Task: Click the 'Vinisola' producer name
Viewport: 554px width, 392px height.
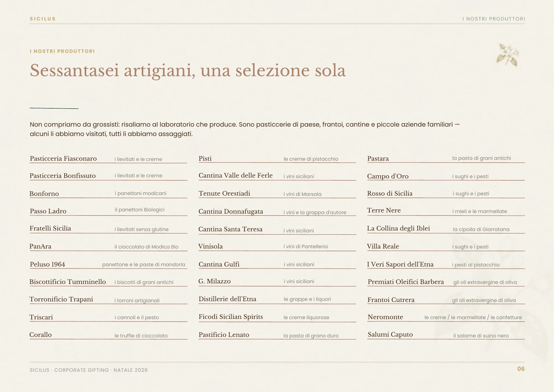Action: (211, 246)
